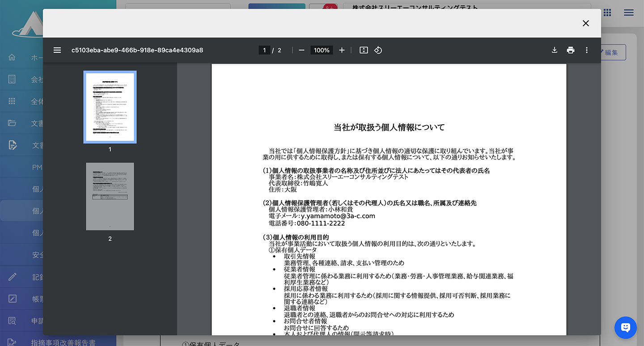The image size is (644, 346).
Task: Click the zoom out minus button
Action: [x=301, y=50]
